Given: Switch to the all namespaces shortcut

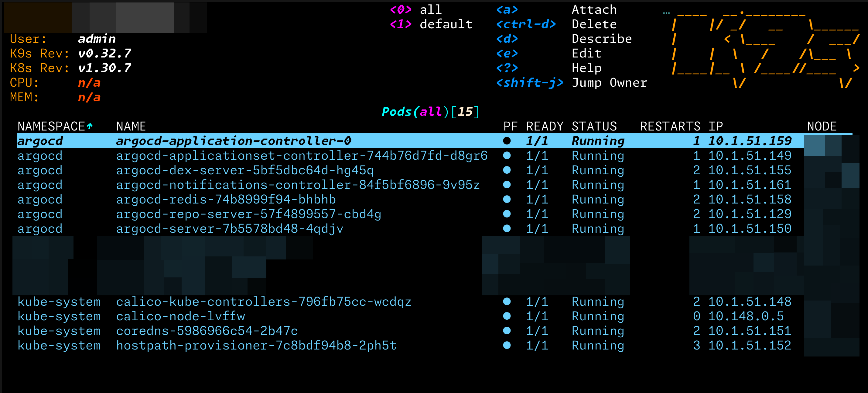Looking at the screenshot, I should [430, 10].
